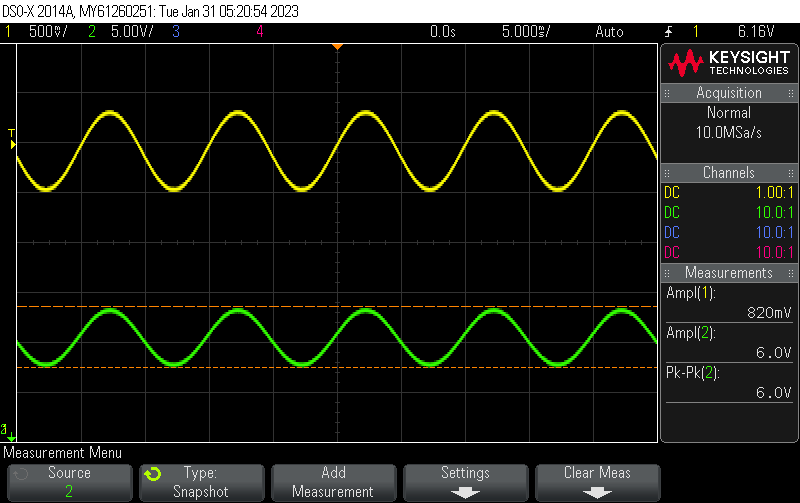Image resolution: width=800 pixels, height=503 pixels.
Task: Click the Auto trigger mode label
Action: pos(608,32)
